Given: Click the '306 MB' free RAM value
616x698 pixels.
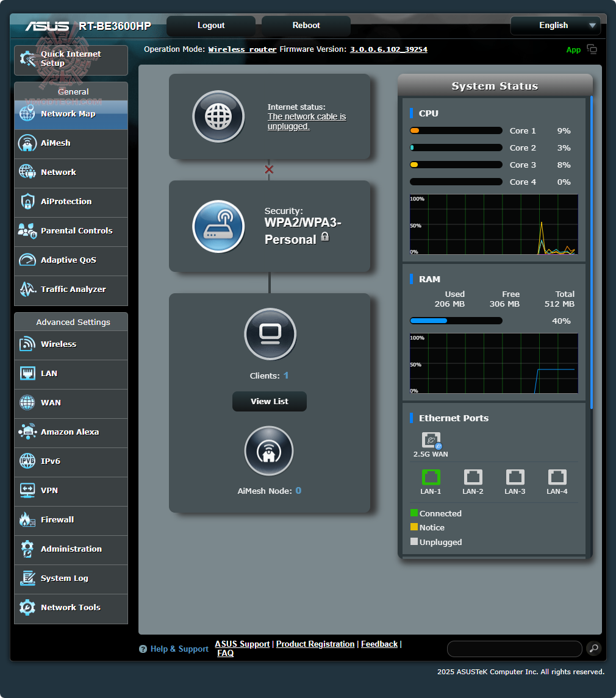Looking at the screenshot, I should coord(504,304).
